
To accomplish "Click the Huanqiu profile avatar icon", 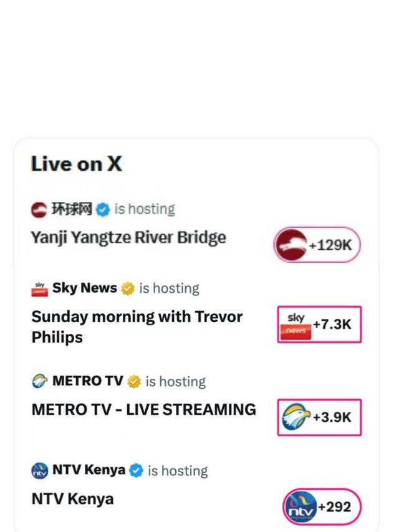I will (x=39, y=210).
